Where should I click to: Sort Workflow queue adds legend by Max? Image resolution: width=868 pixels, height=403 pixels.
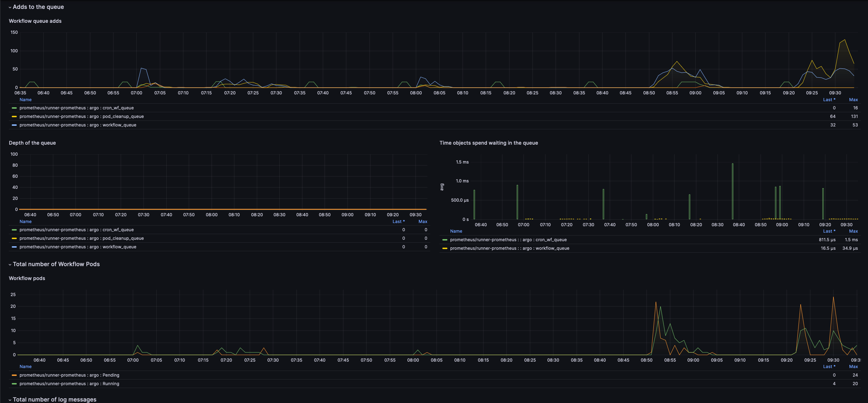click(853, 100)
